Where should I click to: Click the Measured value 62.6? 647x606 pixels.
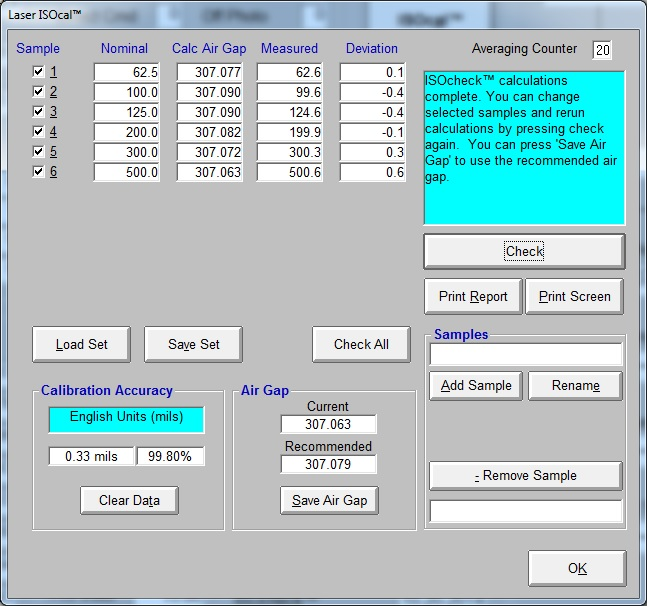pos(290,72)
